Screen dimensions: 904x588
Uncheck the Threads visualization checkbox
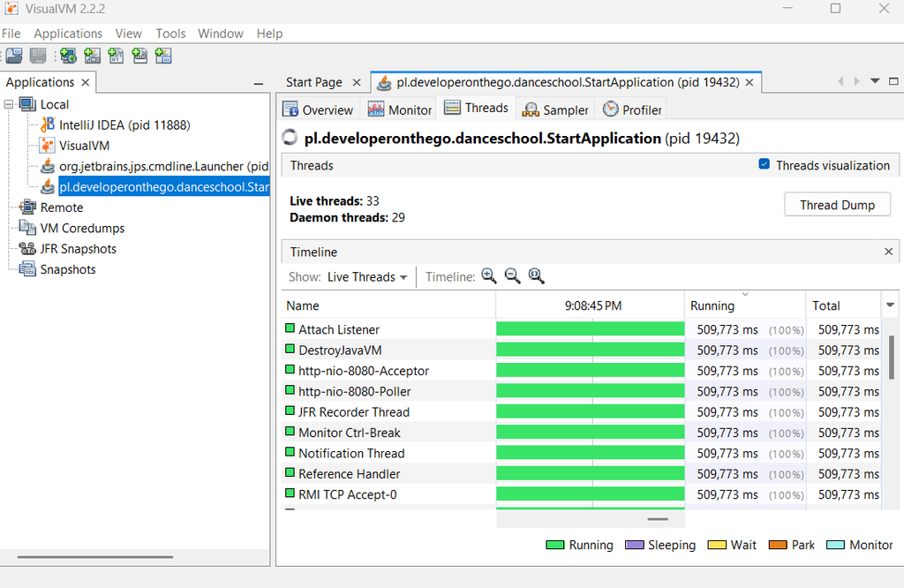764,164
